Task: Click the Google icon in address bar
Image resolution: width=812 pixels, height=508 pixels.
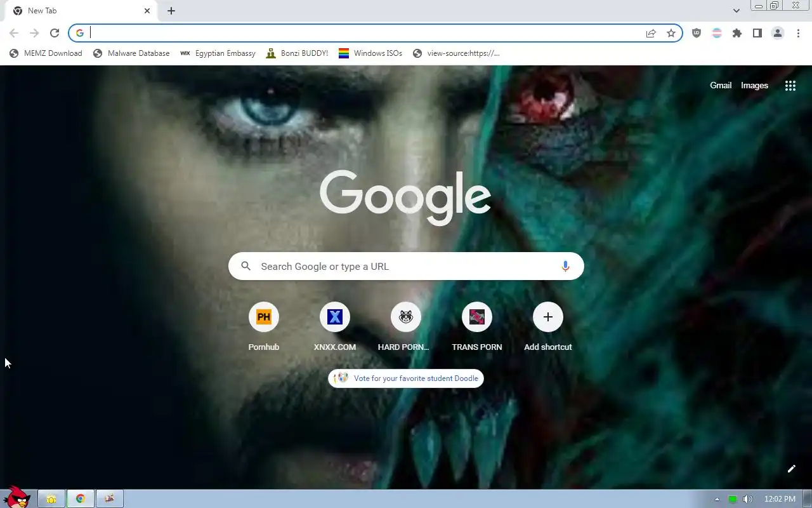Action: coord(80,33)
